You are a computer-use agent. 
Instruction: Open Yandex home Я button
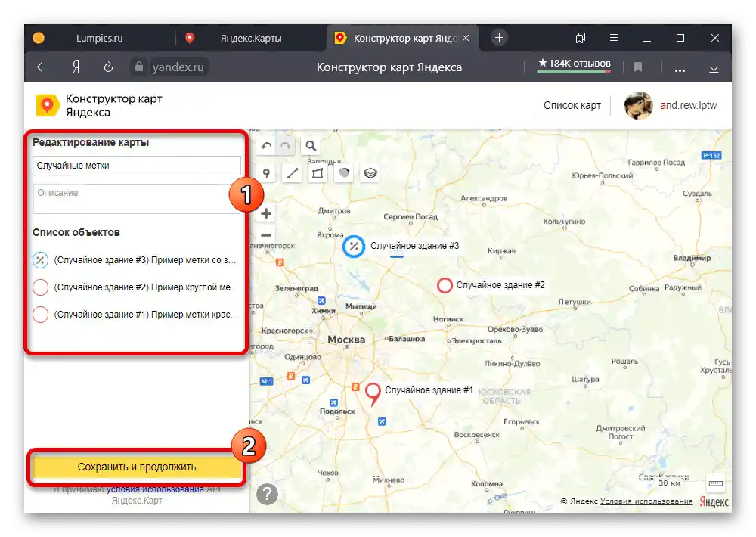pos(76,67)
